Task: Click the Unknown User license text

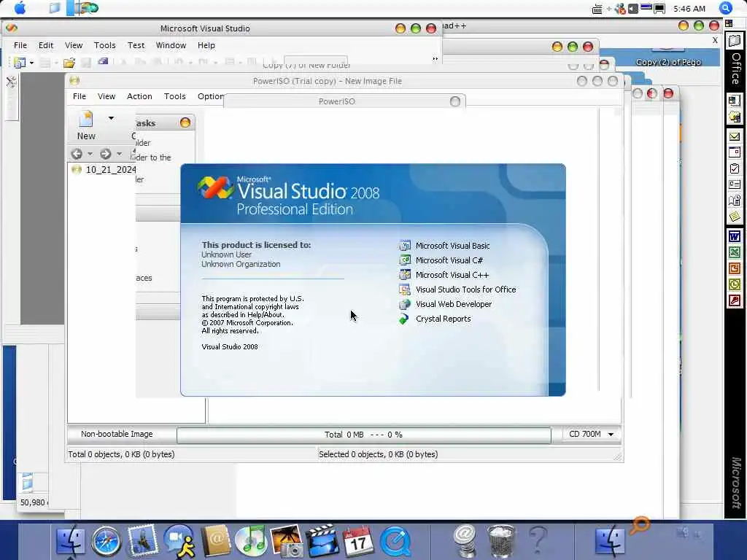Action: [x=226, y=254]
